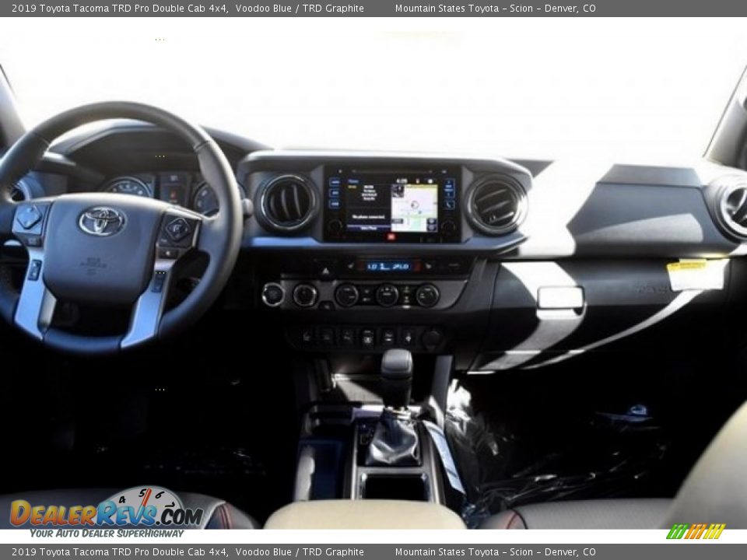
Task: Tap the vehicle position arrow on the navigation map
Action: tap(415, 205)
